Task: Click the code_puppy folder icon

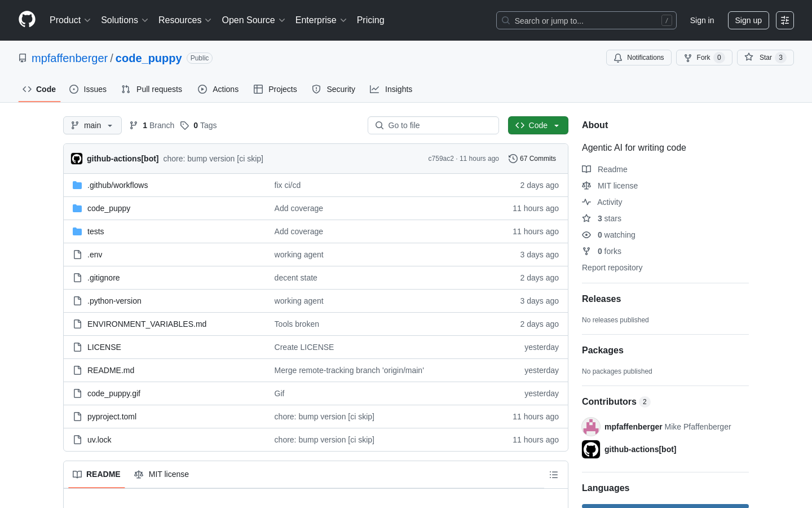Action: 77,208
